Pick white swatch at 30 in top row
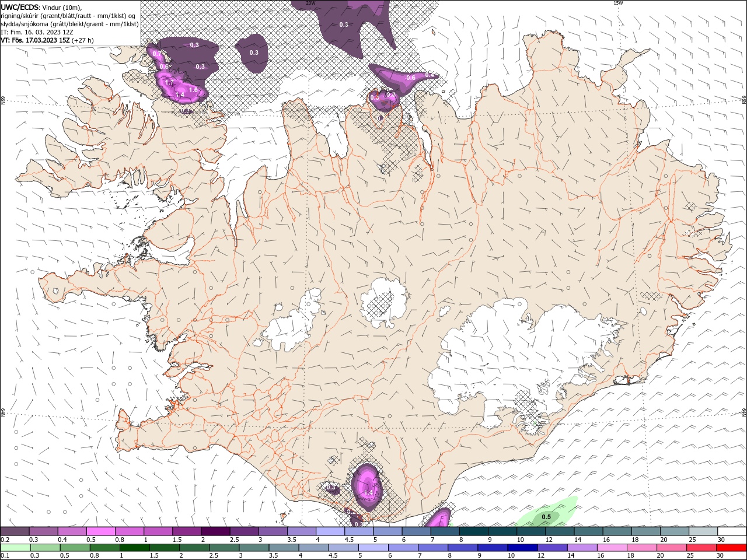Screen dimensions: 747x560 pos(732,531)
